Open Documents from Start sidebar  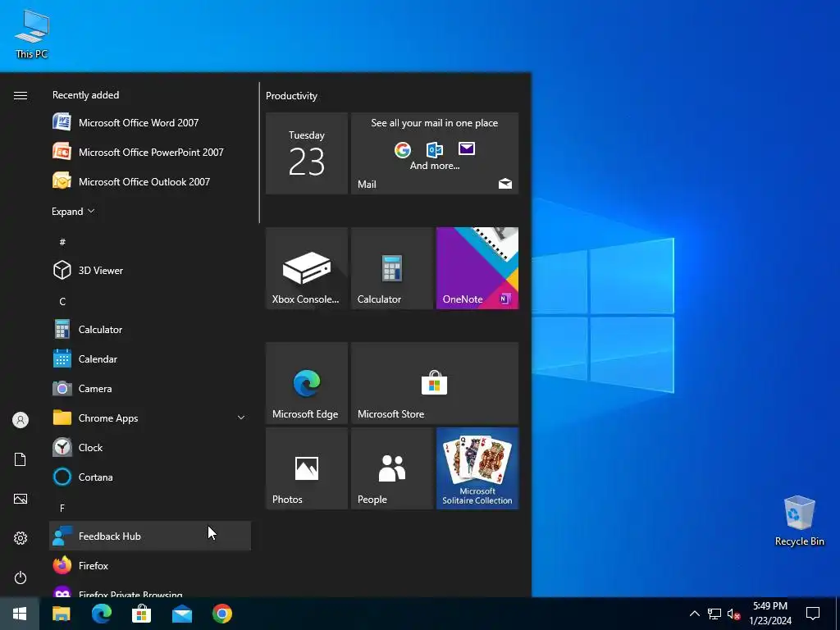(x=21, y=459)
